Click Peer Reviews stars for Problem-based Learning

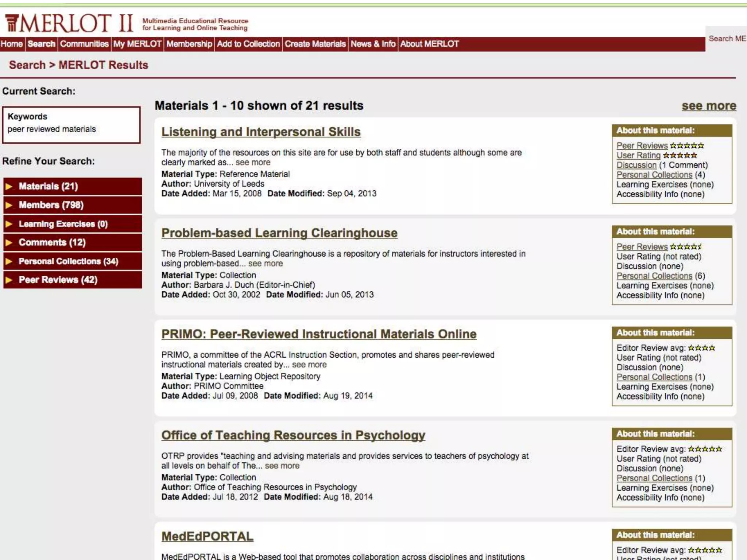point(685,247)
